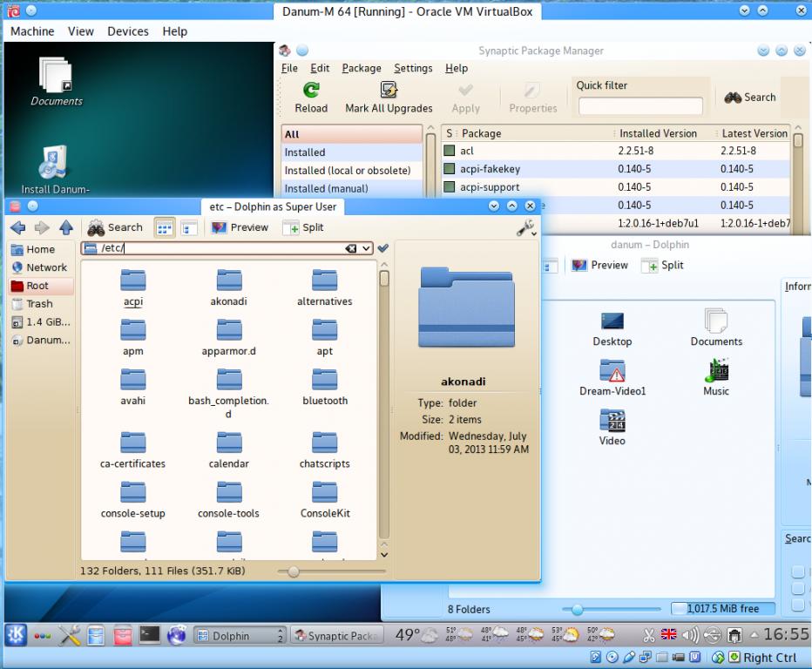The image size is (812, 669).
Task: Click the Reload icon in Synaptic
Action: coord(310,91)
